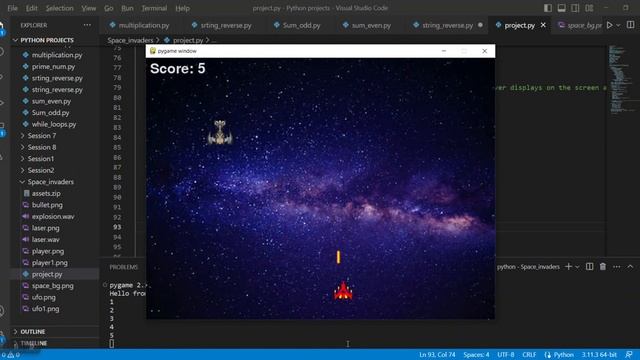Expand the Session1 folder
This screenshot has width=640, height=360.
[40, 158]
